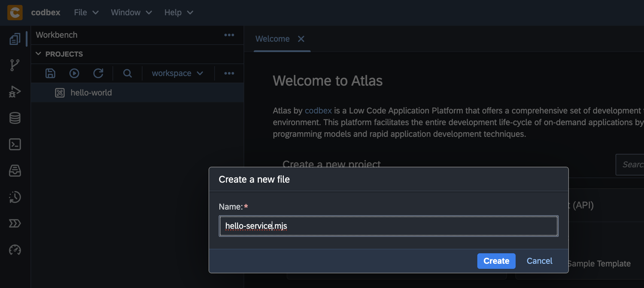Click the Welcome to Atlas heading
This screenshot has width=644, height=288.
pyautogui.click(x=328, y=81)
